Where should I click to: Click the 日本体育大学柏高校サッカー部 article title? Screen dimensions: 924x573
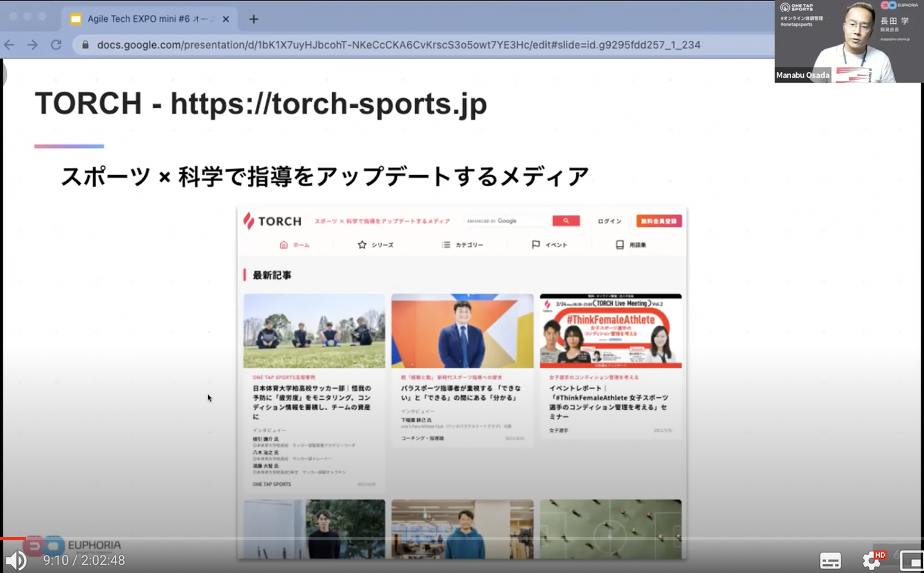[312, 402]
